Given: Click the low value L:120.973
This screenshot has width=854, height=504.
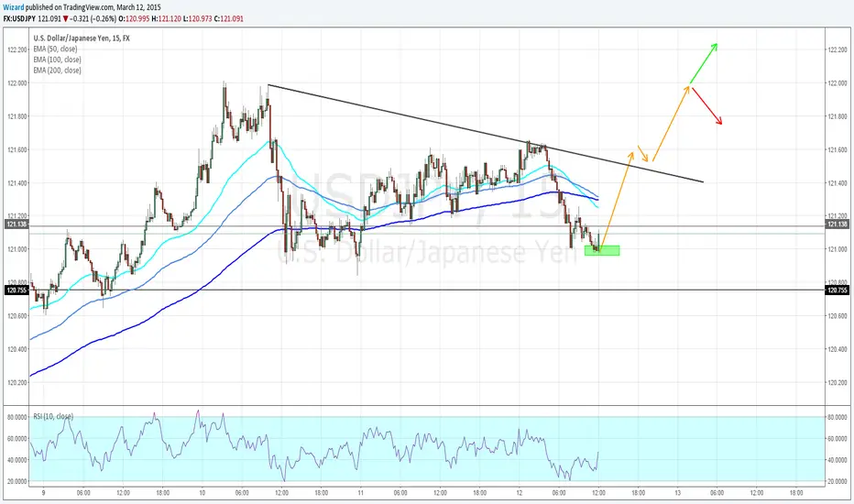Looking at the screenshot, I should [197, 18].
